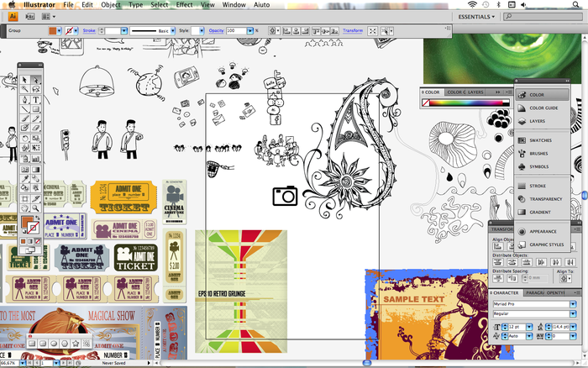The width and height of the screenshot is (588, 368).
Task: Switch to the OpenType tab
Action: (556, 292)
